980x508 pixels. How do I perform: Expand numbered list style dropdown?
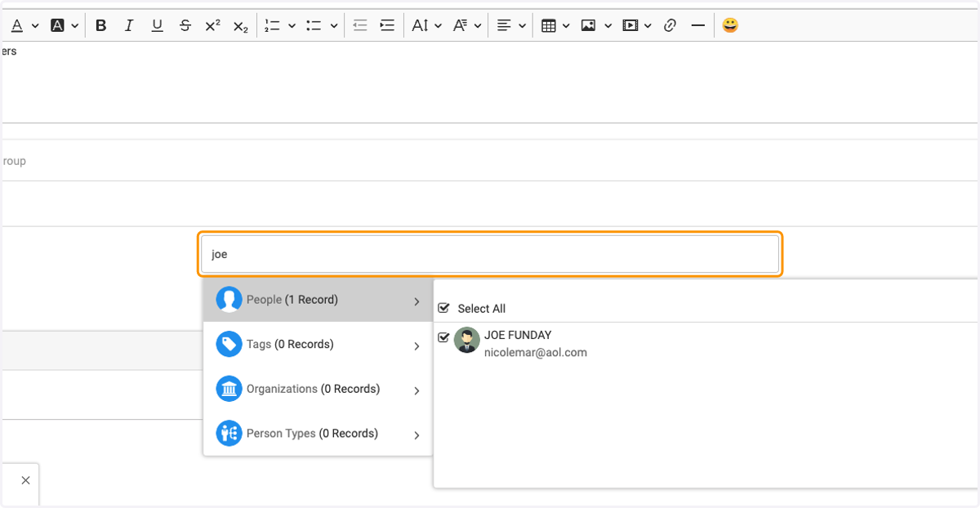[x=292, y=26]
